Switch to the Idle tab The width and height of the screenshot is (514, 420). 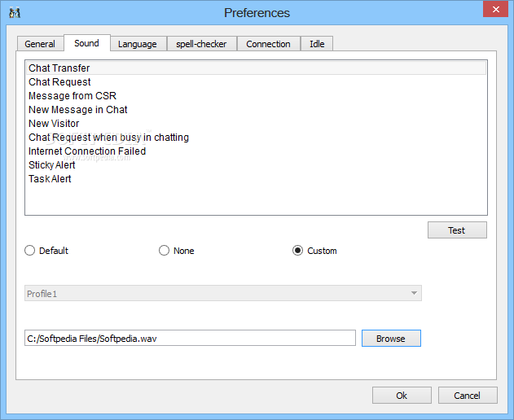coord(317,44)
